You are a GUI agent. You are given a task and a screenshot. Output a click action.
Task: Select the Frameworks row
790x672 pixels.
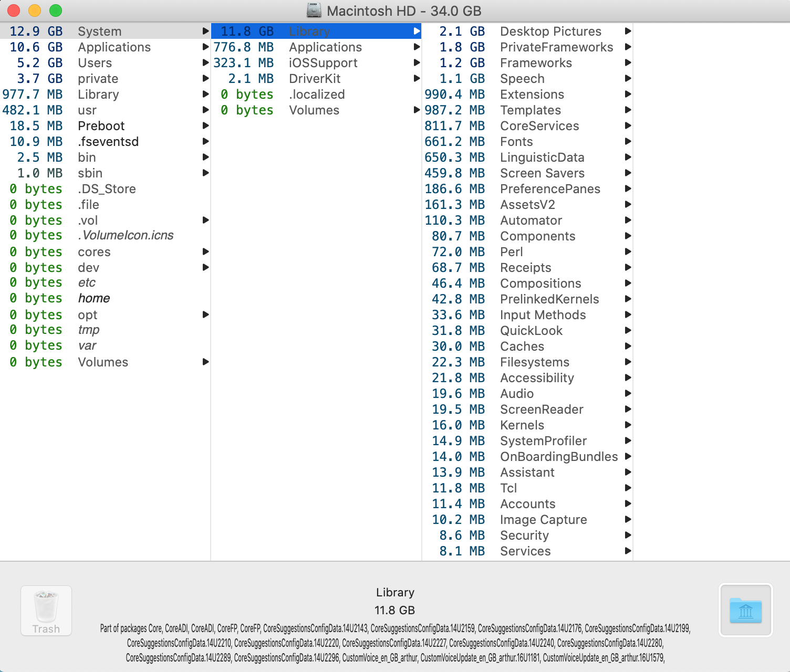(527, 63)
